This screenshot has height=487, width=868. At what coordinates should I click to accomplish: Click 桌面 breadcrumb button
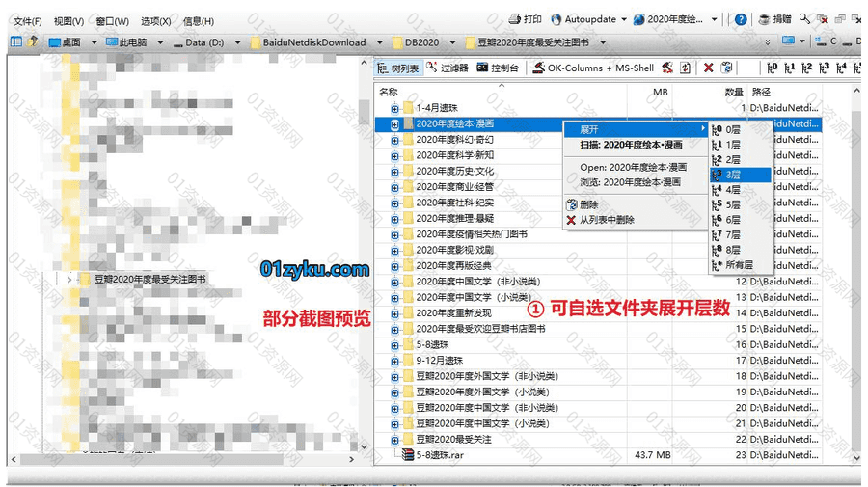point(65,42)
